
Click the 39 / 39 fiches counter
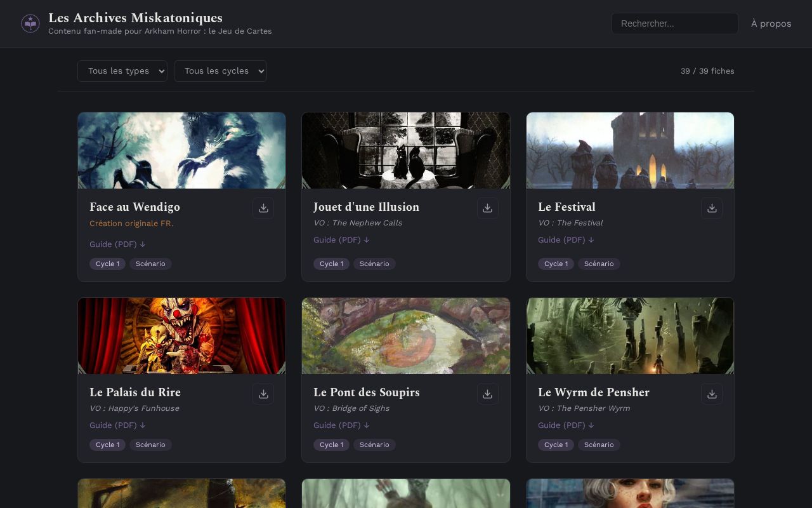pyautogui.click(x=707, y=71)
